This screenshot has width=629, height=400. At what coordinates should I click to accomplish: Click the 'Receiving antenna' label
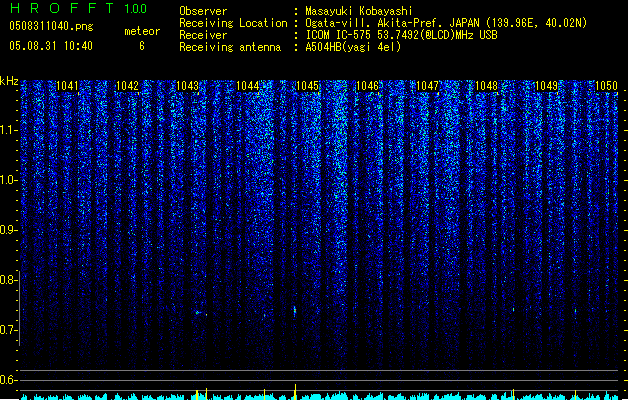[x=230, y=47]
